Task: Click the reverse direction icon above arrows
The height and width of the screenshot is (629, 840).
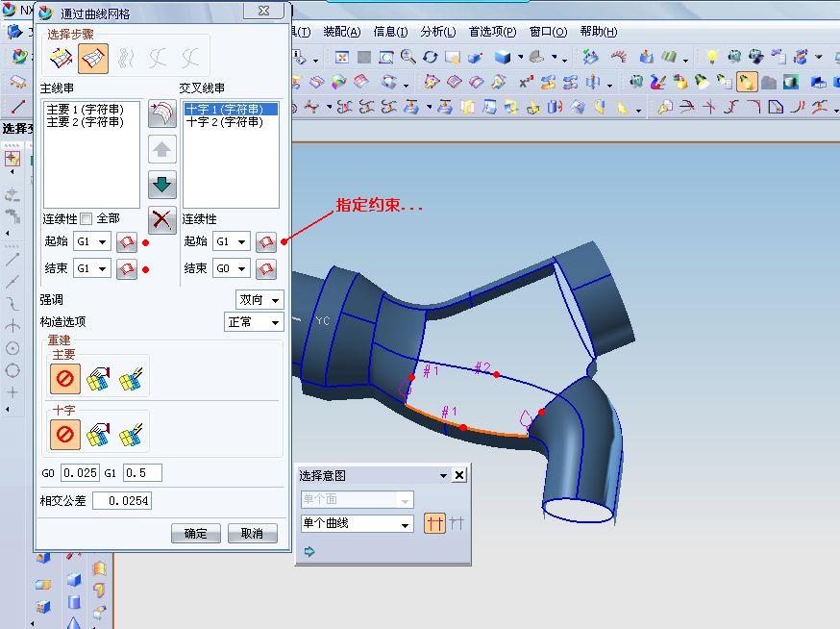Action: [x=161, y=113]
